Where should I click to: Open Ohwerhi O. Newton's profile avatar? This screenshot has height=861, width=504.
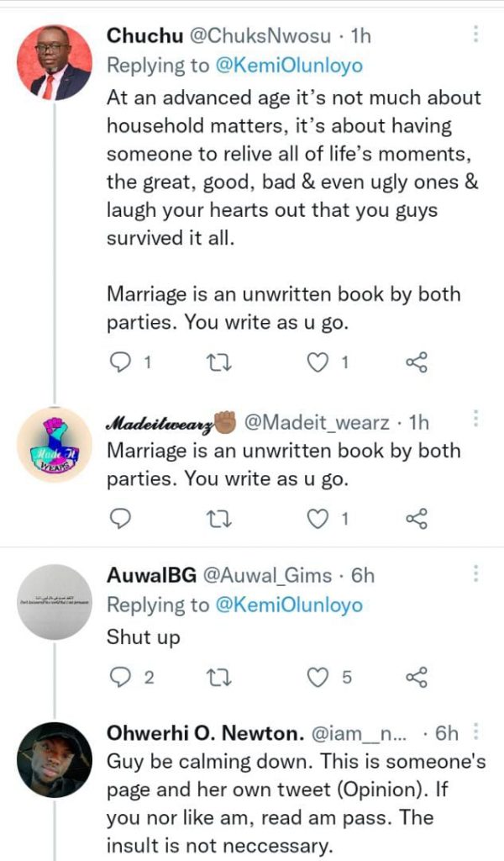tap(55, 759)
